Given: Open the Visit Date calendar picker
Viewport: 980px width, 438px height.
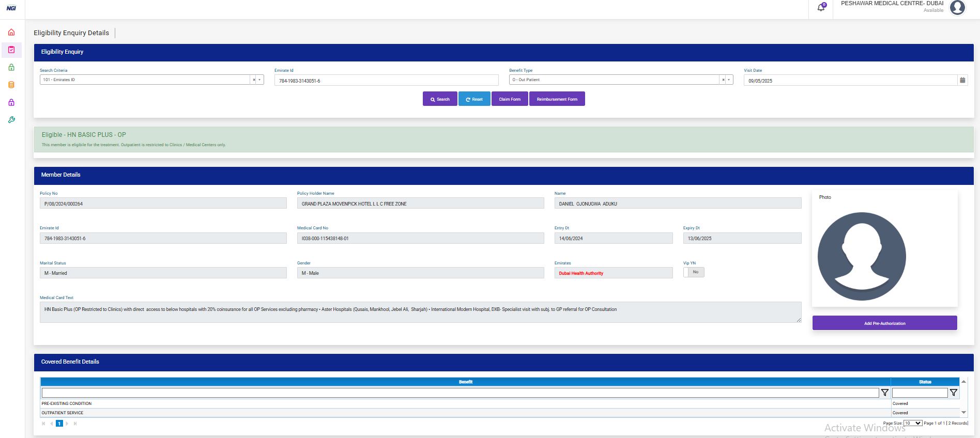Looking at the screenshot, I should 962,80.
